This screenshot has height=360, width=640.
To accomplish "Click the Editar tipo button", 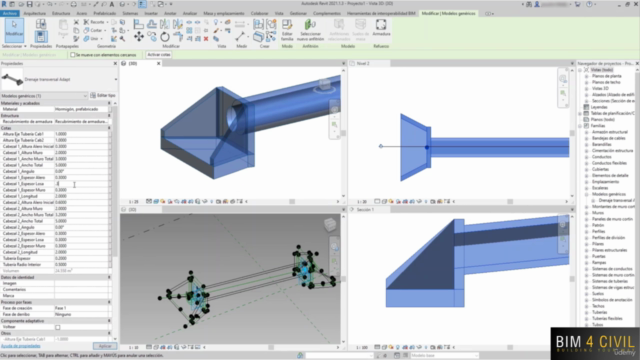I will 103,96.
